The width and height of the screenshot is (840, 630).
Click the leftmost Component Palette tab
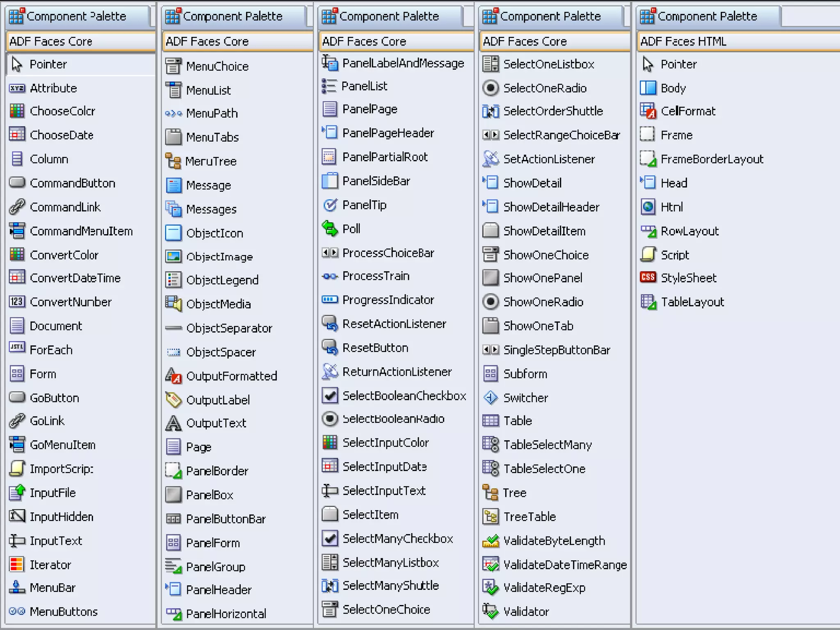tap(76, 16)
